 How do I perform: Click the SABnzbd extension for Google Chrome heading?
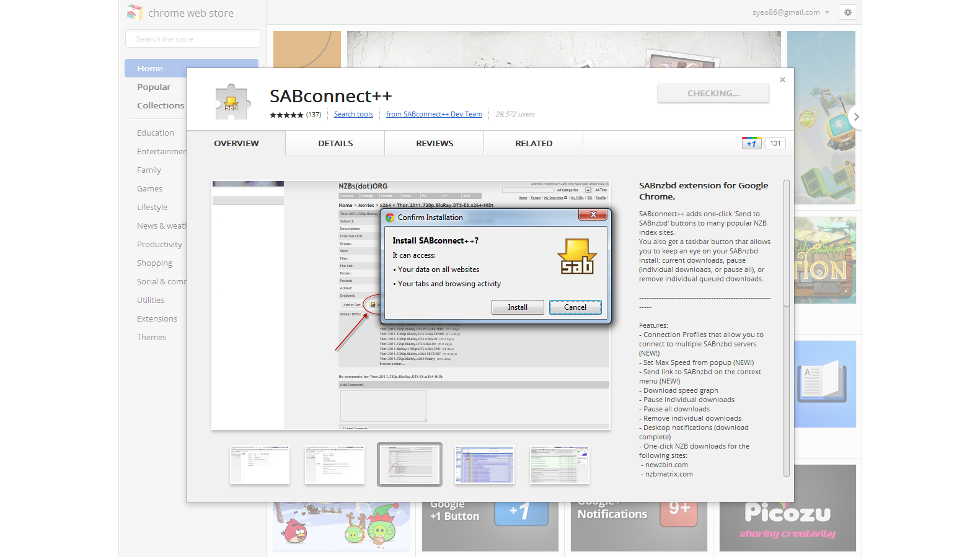pos(704,191)
